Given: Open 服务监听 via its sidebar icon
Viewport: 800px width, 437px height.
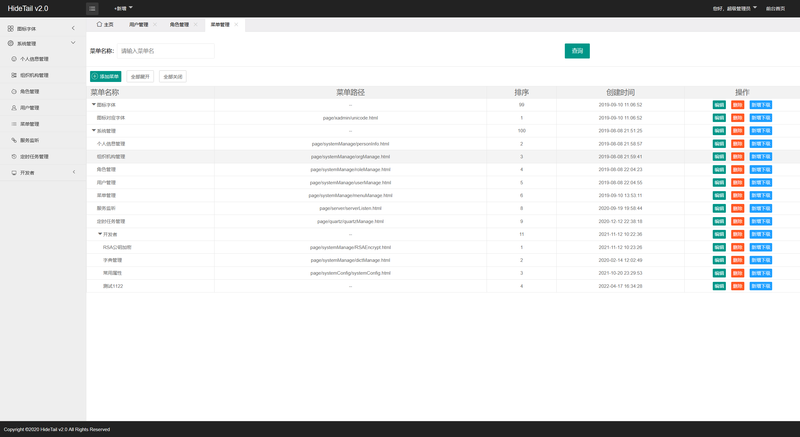Looking at the screenshot, I should 14,140.
